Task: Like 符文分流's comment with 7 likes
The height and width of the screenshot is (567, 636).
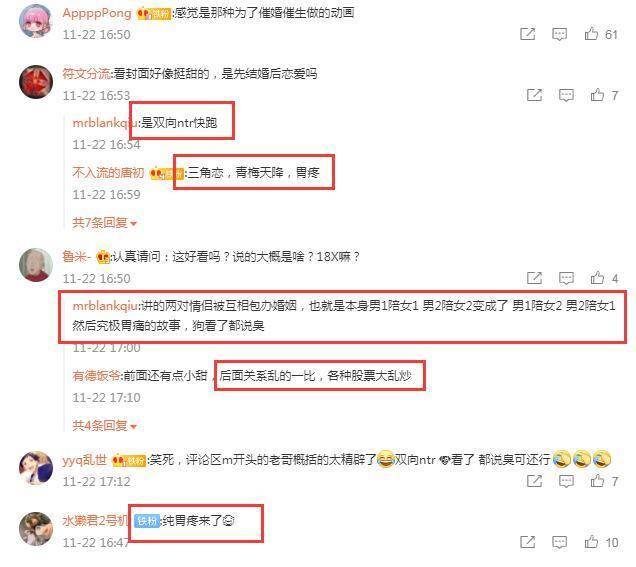Action: tap(597, 95)
